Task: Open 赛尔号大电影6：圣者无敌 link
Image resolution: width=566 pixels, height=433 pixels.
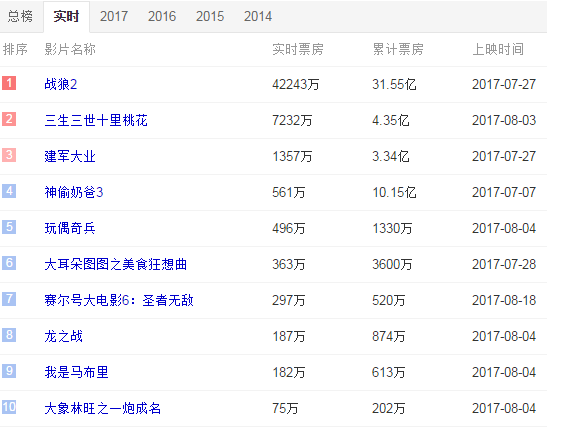Action: [x=119, y=301]
